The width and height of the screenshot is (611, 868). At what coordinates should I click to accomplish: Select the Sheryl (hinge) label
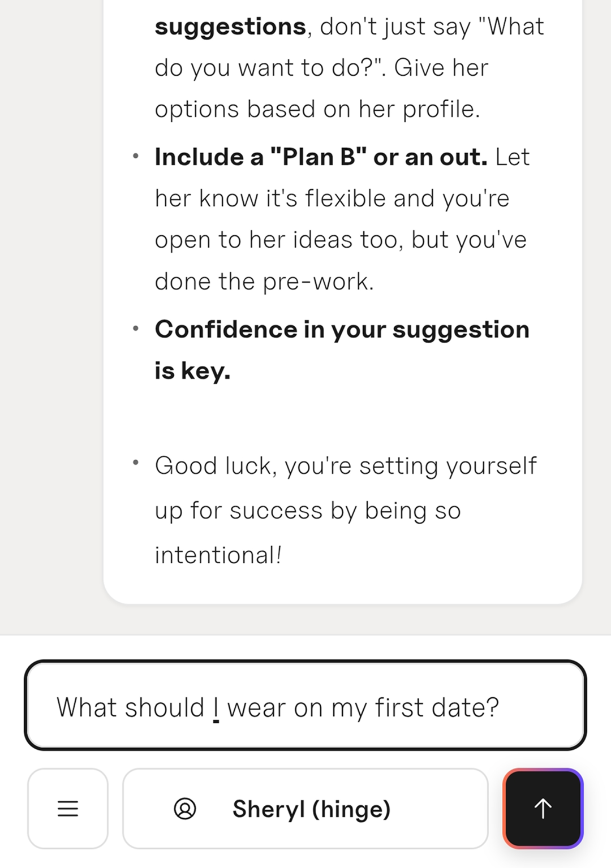(x=311, y=807)
